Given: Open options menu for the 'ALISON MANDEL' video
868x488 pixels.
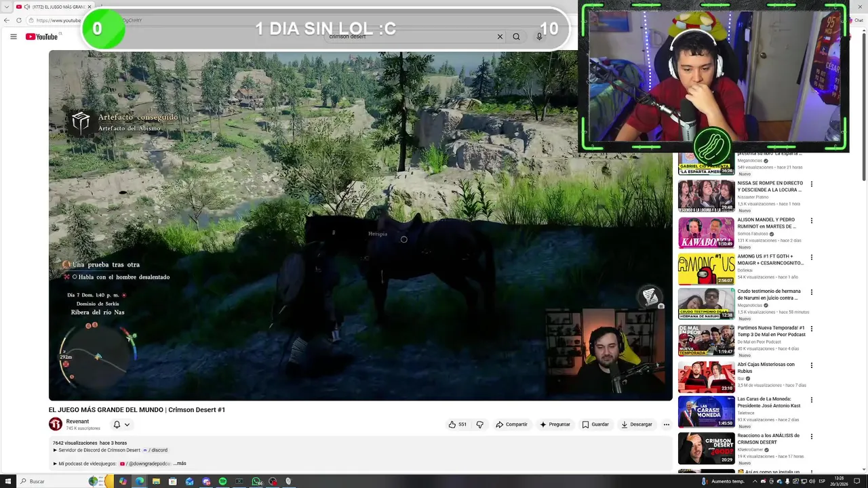Looking at the screenshot, I should click(811, 220).
